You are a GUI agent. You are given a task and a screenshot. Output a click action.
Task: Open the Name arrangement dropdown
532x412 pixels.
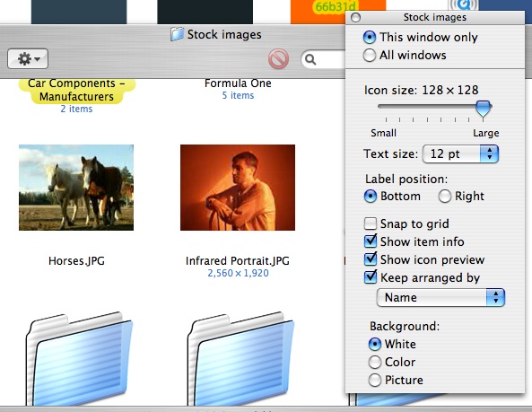pyautogui.click(x=440, y=298)
